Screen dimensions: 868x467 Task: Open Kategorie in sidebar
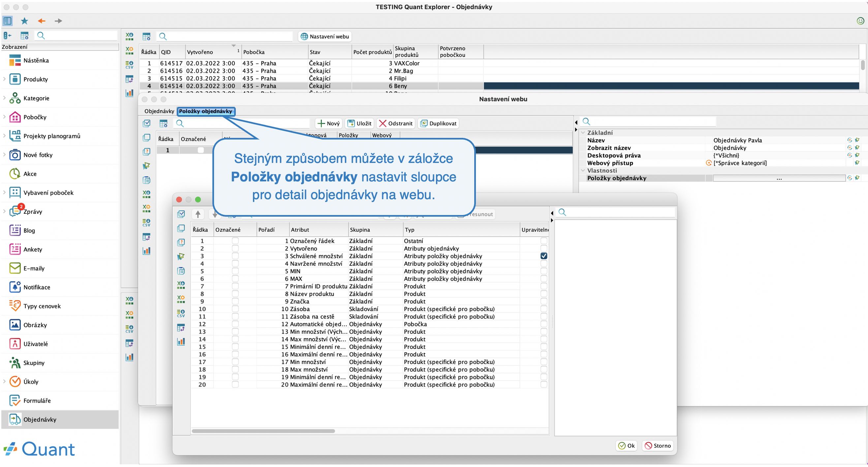36,98
